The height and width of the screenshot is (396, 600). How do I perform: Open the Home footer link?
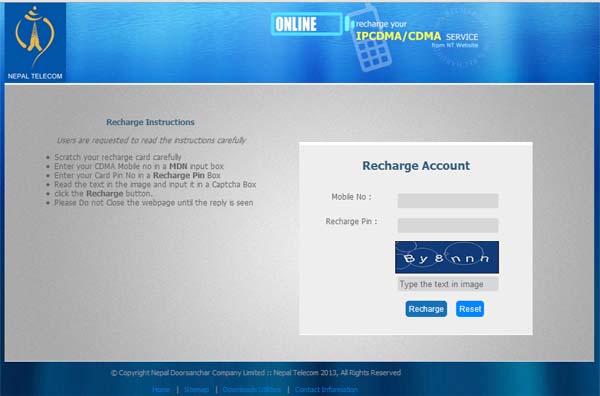point(161,389)
